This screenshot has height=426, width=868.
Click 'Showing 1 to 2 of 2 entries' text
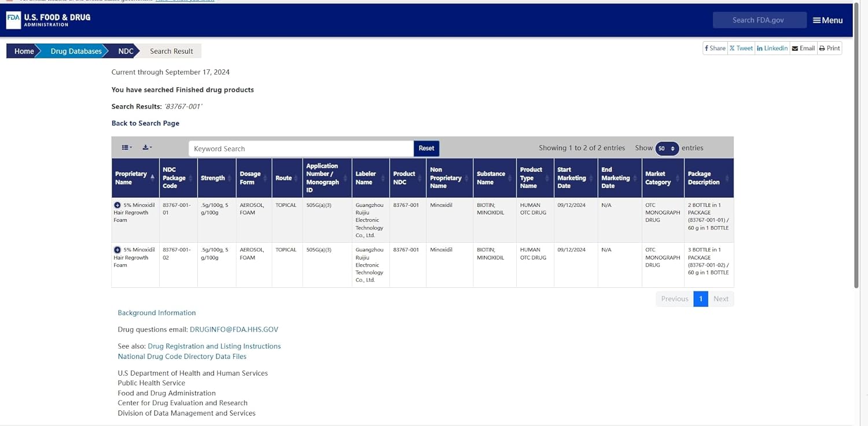[582, 148]
